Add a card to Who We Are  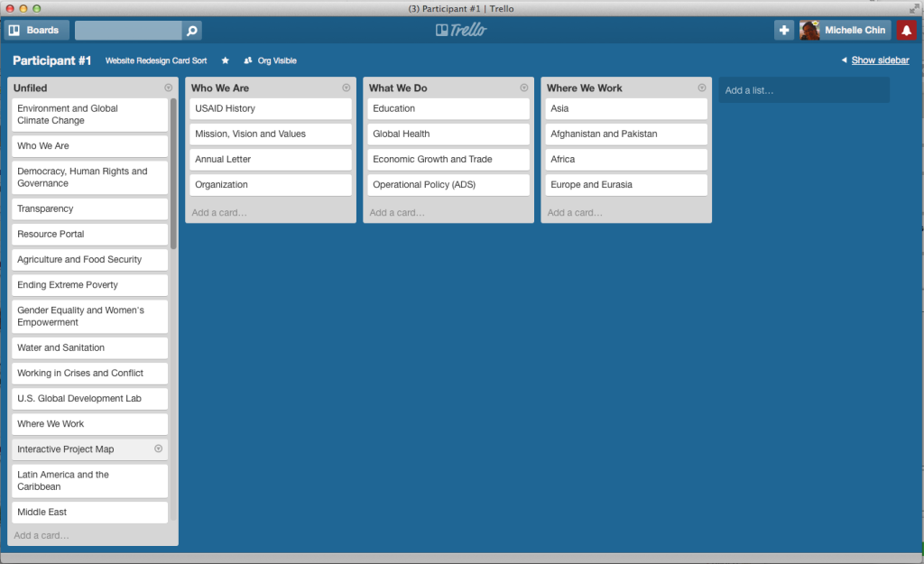tap(219, 213)
